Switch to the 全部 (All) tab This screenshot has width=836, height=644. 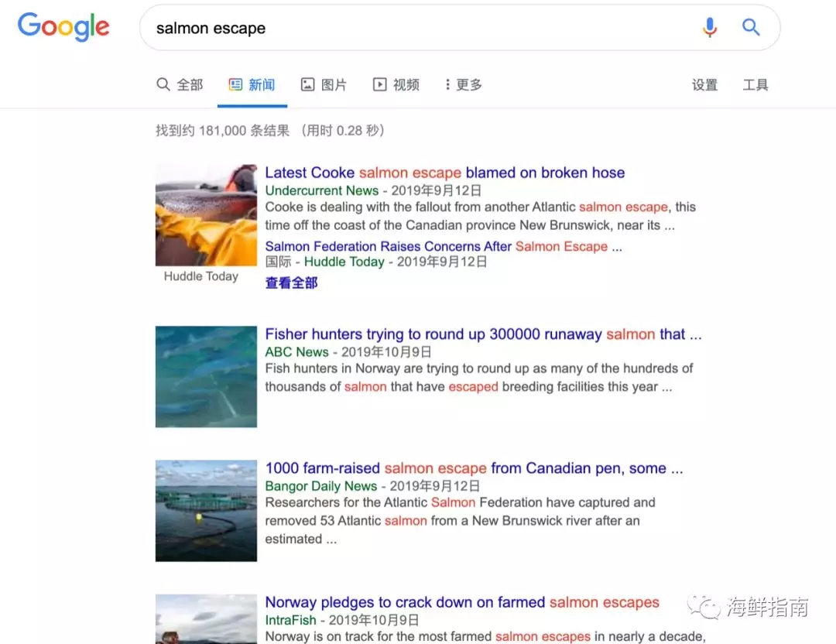point(180,85)
